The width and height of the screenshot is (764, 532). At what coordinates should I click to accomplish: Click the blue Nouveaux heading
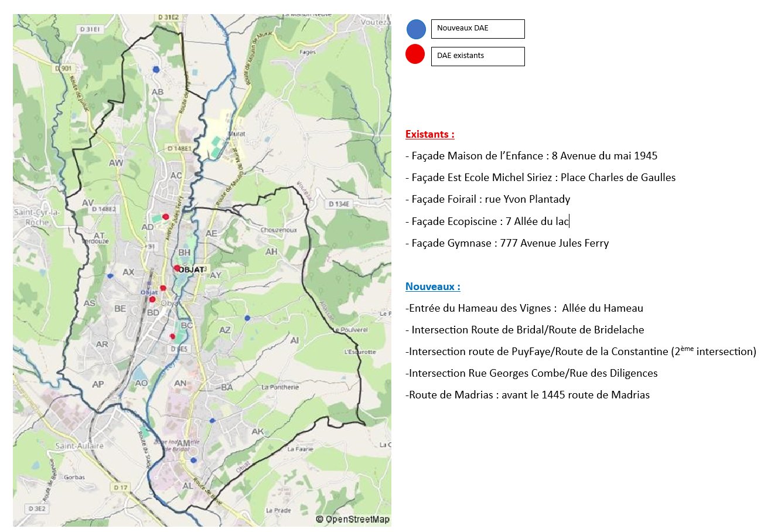tap(432, 287)
